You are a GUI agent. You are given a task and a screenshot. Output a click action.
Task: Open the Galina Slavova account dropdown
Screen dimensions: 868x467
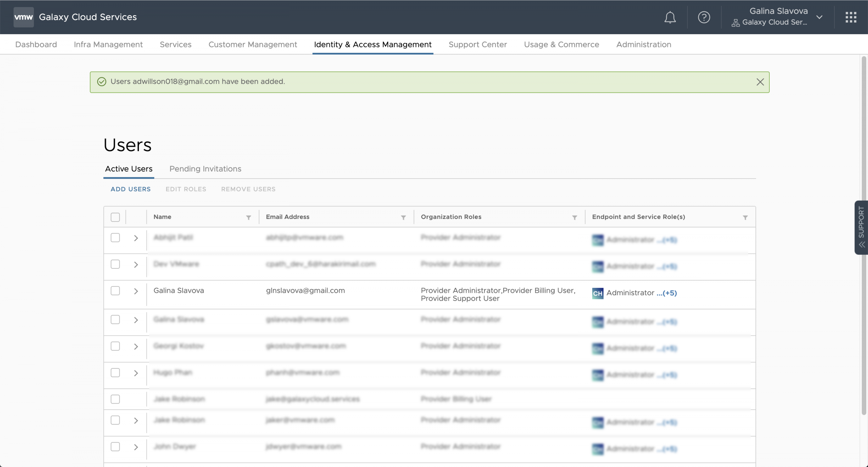819,17
